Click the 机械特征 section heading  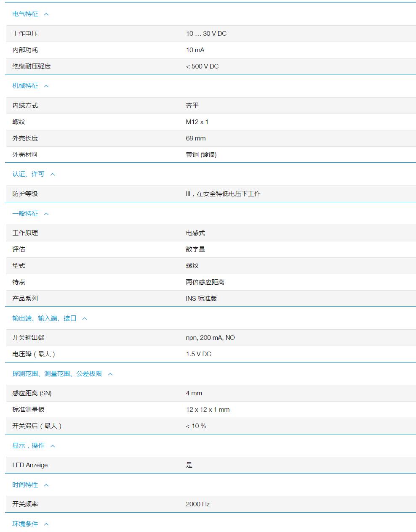(24, 86)
